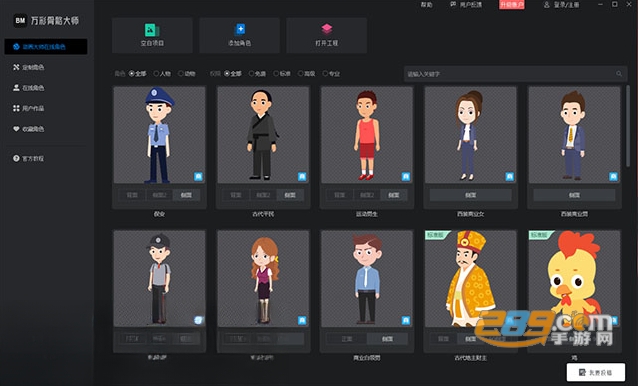The height and width of the screenshot is (386, 638).
Task: Open favorite characters via heart icon in sidebar
Action: click(16, 129)
